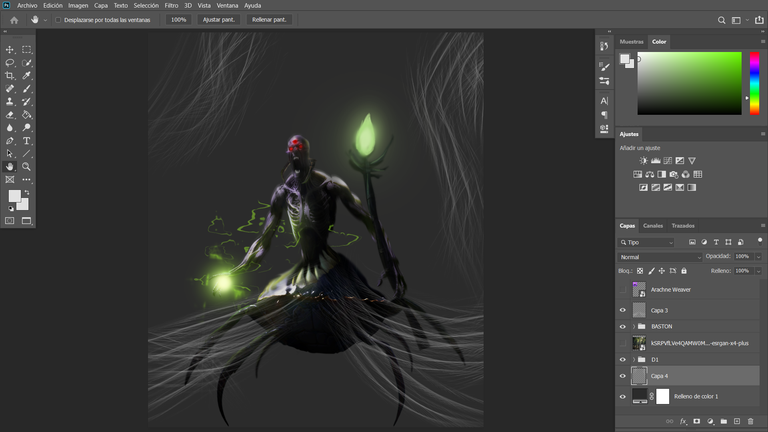The width and height of the screenshot is (768, 432).
Task: Select the Zoom tool
Action: tap(26, 167)
